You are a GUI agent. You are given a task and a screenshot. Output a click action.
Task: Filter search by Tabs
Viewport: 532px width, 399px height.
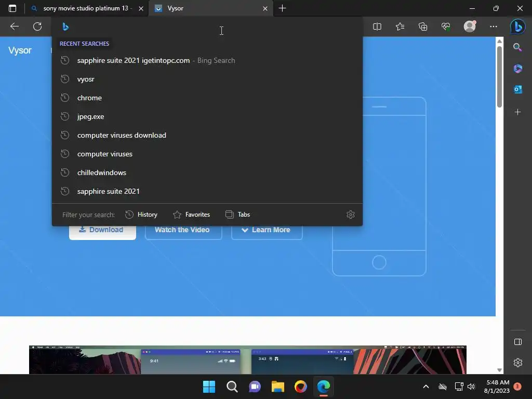[x=237, y=215]
